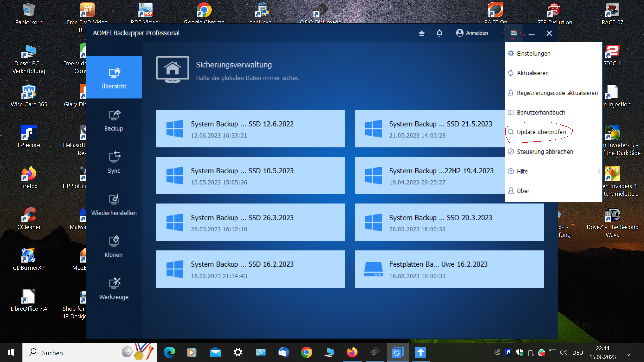Open Microsoft Edge from the taskbar

170,353
